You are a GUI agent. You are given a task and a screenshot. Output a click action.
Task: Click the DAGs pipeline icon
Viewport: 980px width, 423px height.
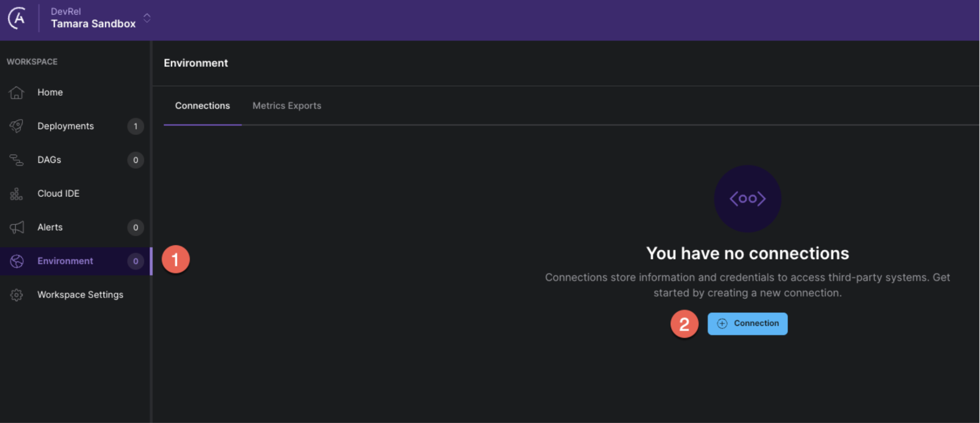coord(17,160)
